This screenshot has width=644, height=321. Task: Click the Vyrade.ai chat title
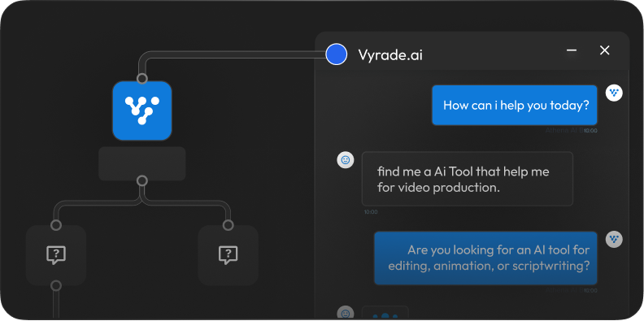pos(390,54)
